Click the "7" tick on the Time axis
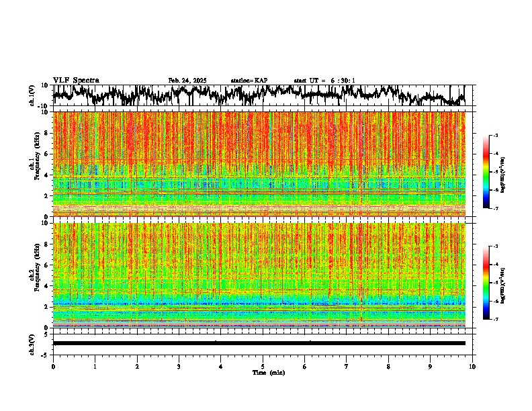532x411 pixels. click(x=347, y=367)
